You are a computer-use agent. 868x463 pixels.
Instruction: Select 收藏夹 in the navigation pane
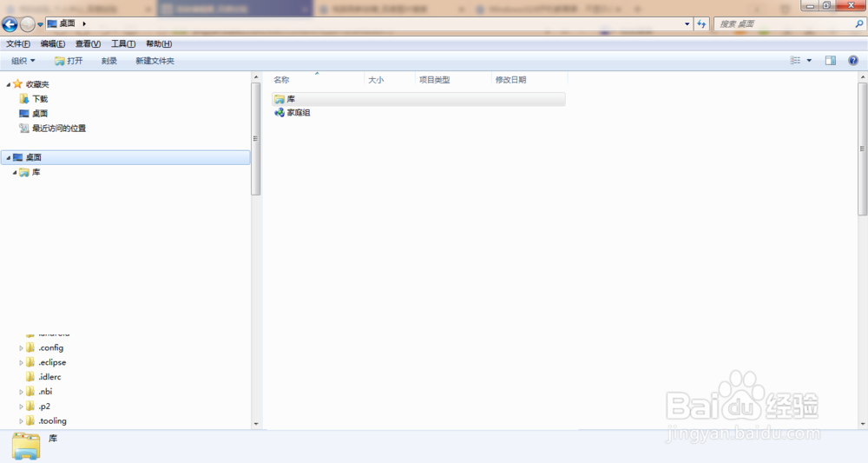click(37, 84)
